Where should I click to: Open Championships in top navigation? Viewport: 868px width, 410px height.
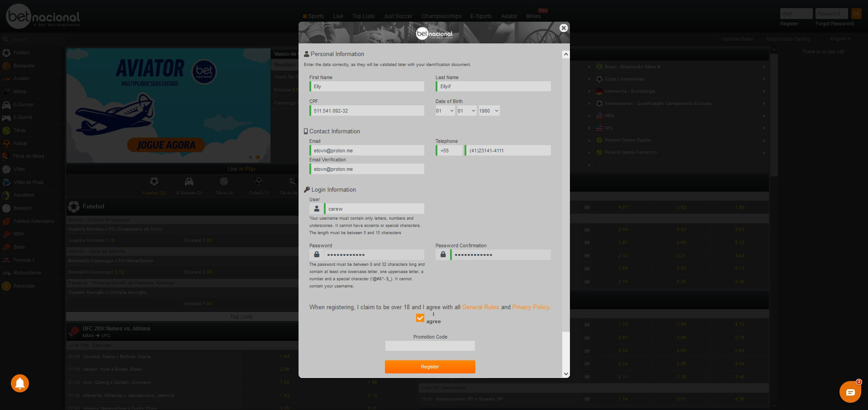pyautogui.click(x=441, y=16)
